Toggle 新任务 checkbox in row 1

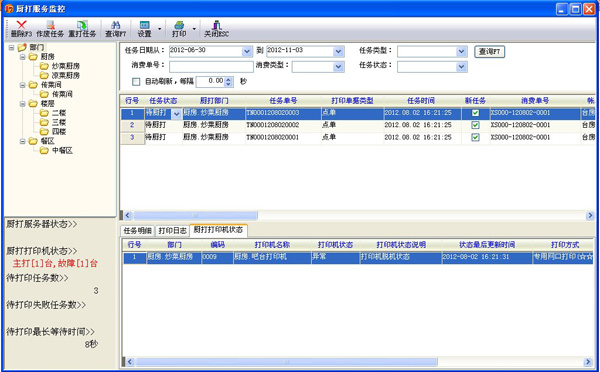[475, 113]
